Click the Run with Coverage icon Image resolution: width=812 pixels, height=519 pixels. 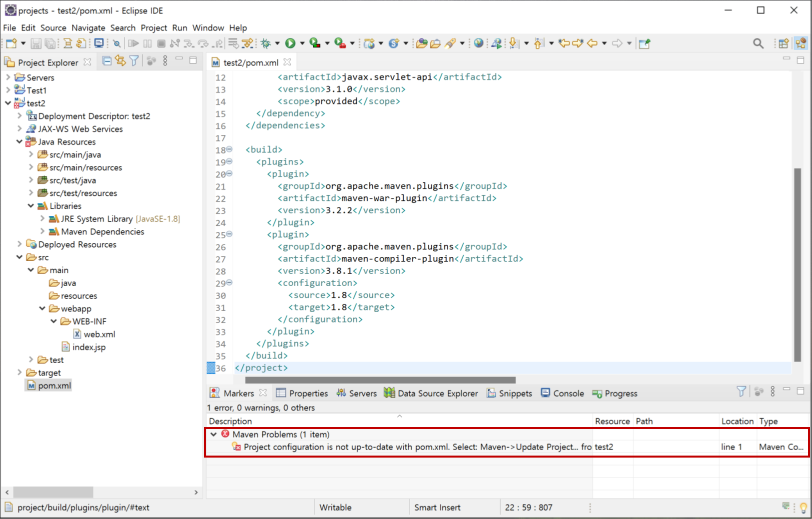pos(315,43)
